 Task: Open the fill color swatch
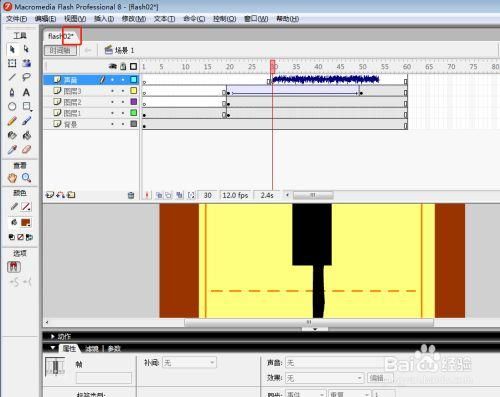(26, 222)
